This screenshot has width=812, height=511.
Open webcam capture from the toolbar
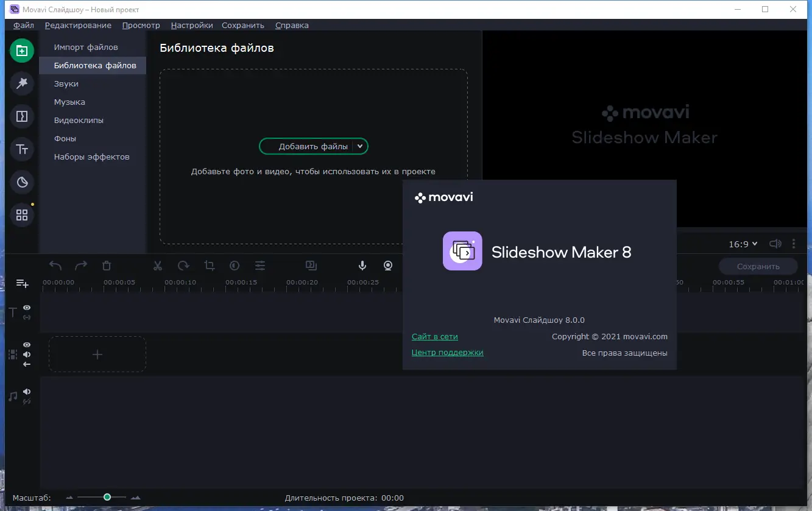click(x=388, y=266)
